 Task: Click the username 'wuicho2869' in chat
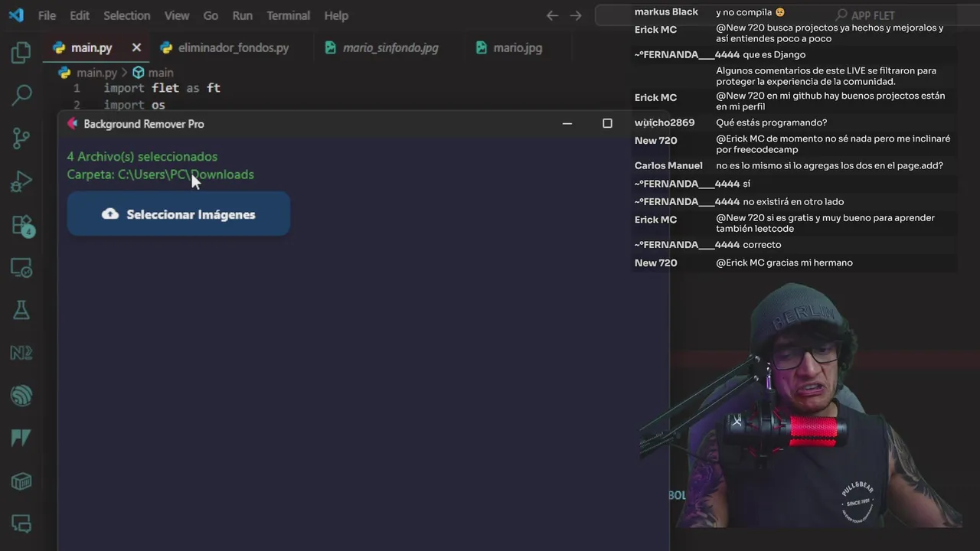[665, 122]
